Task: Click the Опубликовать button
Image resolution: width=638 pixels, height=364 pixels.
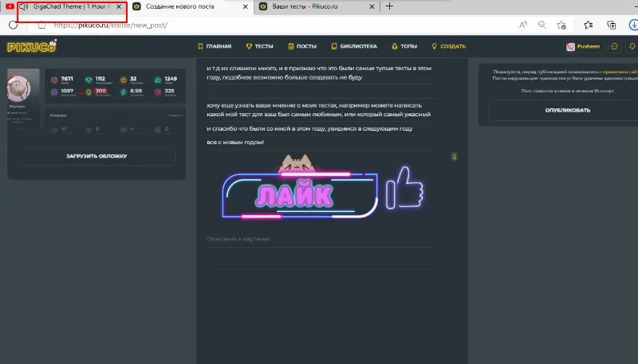Action: coord(567,110)
